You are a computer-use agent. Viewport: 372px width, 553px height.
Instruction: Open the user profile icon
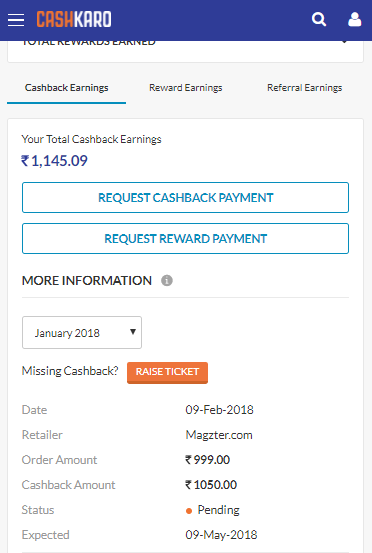pos(354,19)
